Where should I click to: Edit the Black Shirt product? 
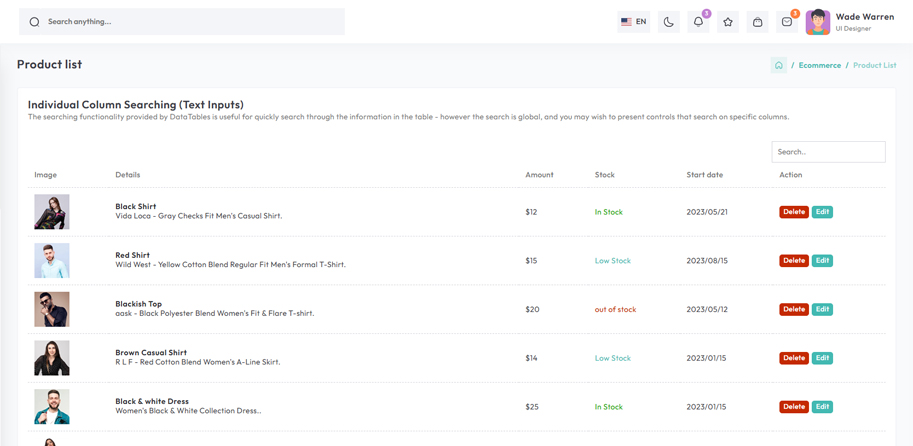[822, 212]
